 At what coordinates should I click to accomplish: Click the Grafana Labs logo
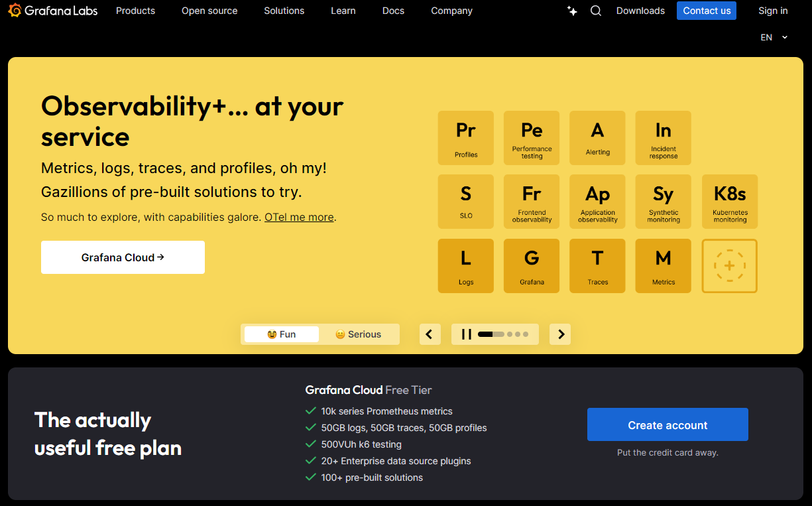click(53, 11)
